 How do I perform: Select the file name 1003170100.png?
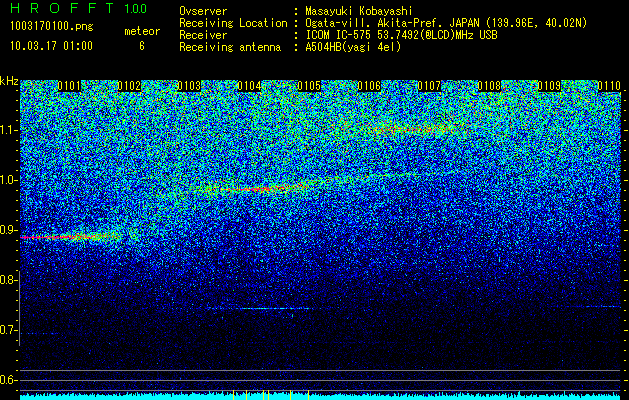coord(51,27)
